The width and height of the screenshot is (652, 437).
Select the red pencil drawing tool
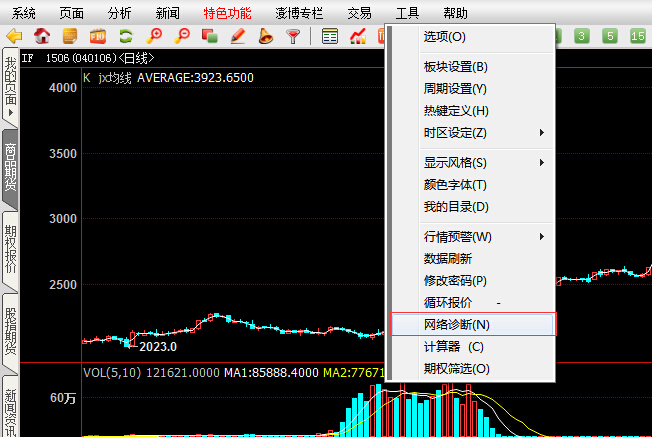[238, 37]
